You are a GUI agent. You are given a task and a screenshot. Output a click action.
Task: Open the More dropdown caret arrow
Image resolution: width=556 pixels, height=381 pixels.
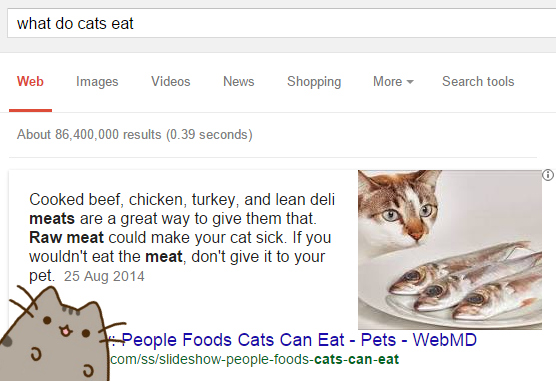[410, 82]
